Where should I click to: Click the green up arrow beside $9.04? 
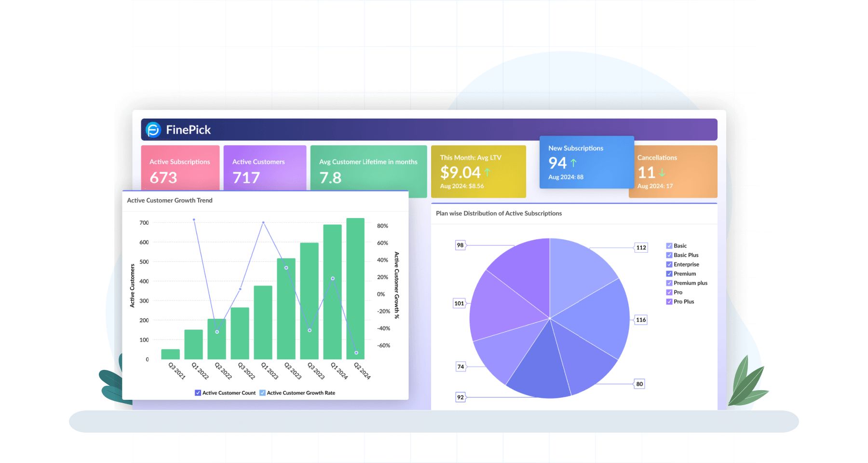[488, 172]
